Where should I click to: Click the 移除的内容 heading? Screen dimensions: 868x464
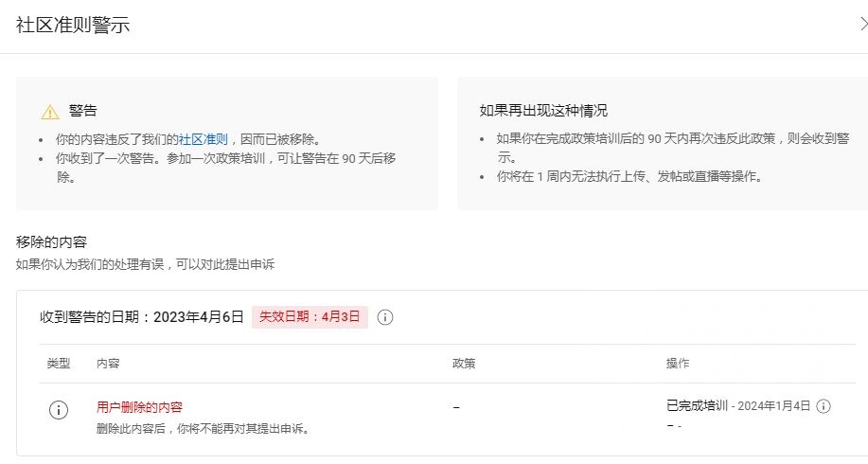pos(51,242)
